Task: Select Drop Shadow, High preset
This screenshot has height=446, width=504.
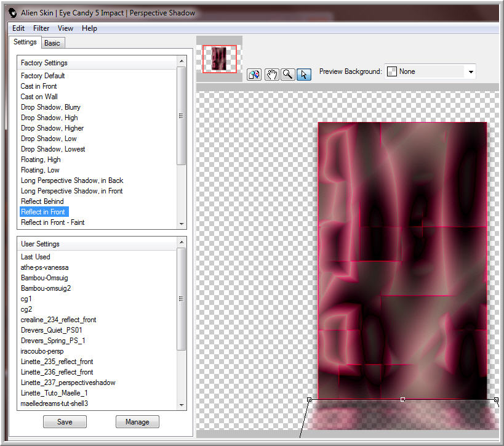Action: 49,118
